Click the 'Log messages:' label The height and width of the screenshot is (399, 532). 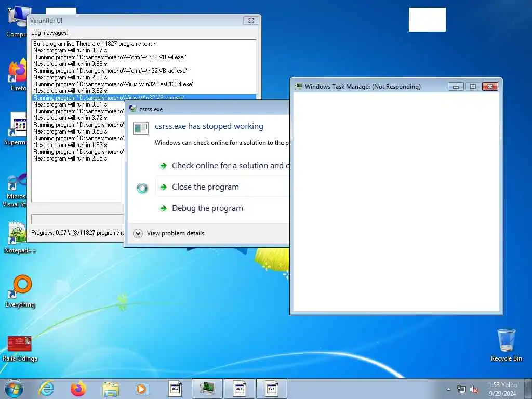tap(49, 33)
